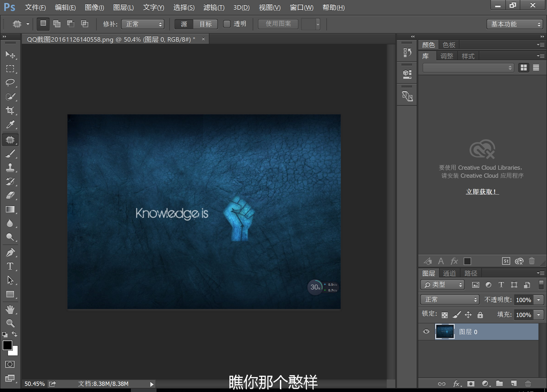
Task: Select the Hand tool
Action: pos(10,310)
